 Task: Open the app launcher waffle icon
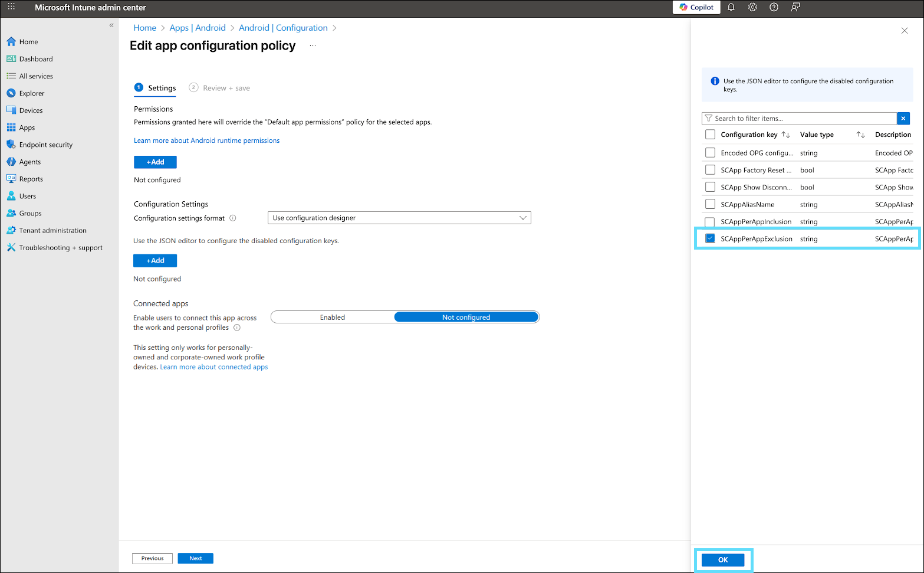[11, 7]
